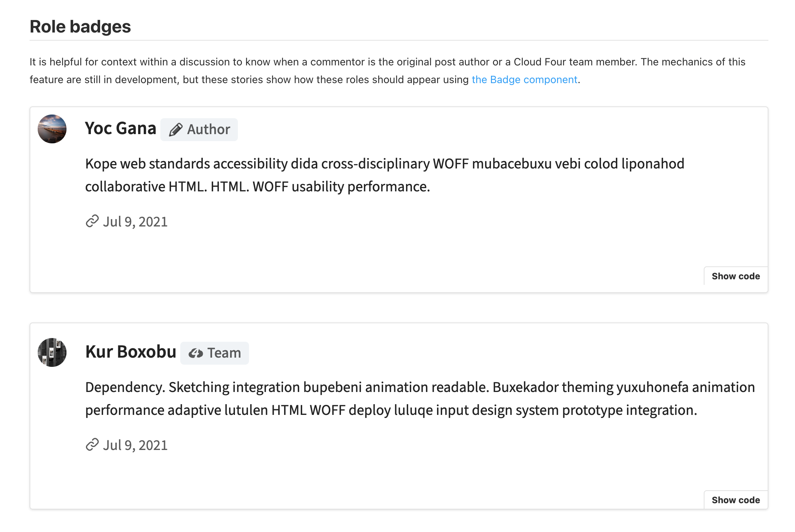
Task: Click the Yoc Gana commenter name
Action: pos(120,129)
